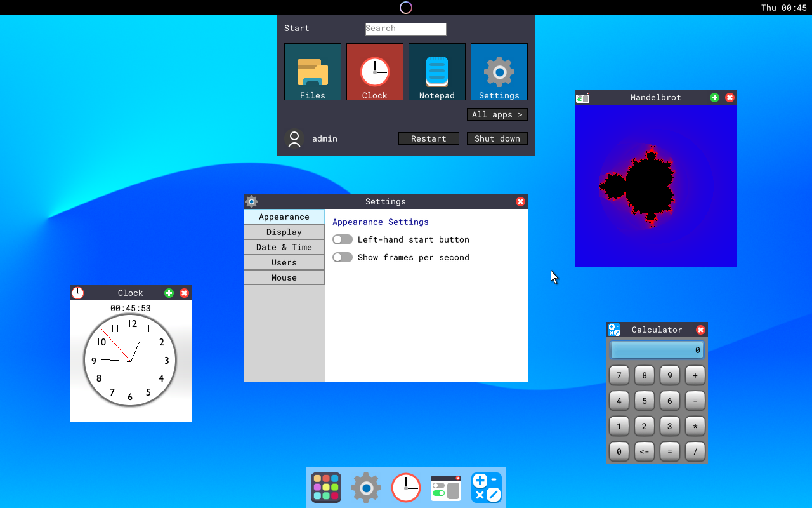812x508 pixels.
Task: Click the Shut down button
Action: point(497,138)
